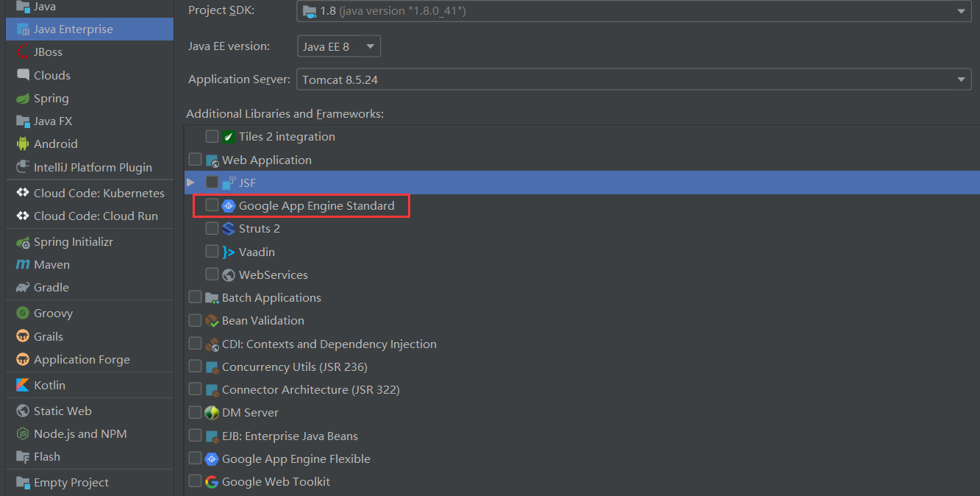Click the Vaadin icon
This screenshot has height=496, width=980.
pyautogui.click(x=229, y=252)
